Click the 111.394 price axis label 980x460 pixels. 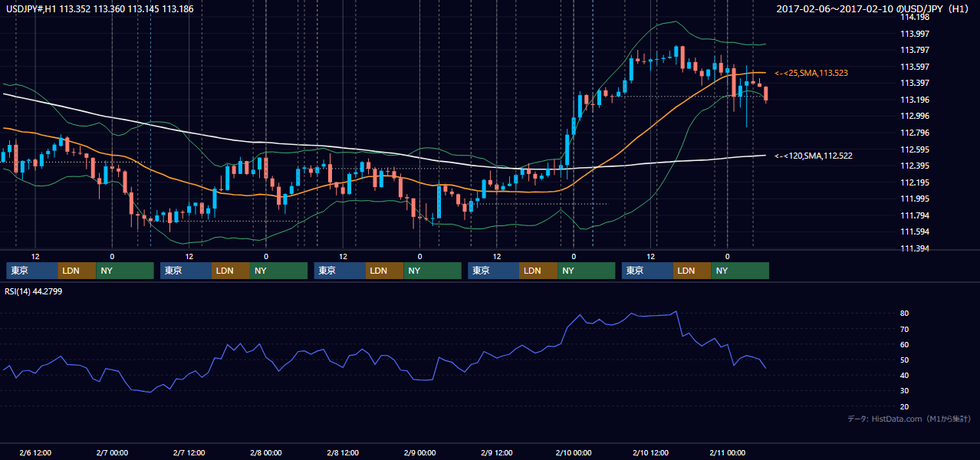pos(915,248)
